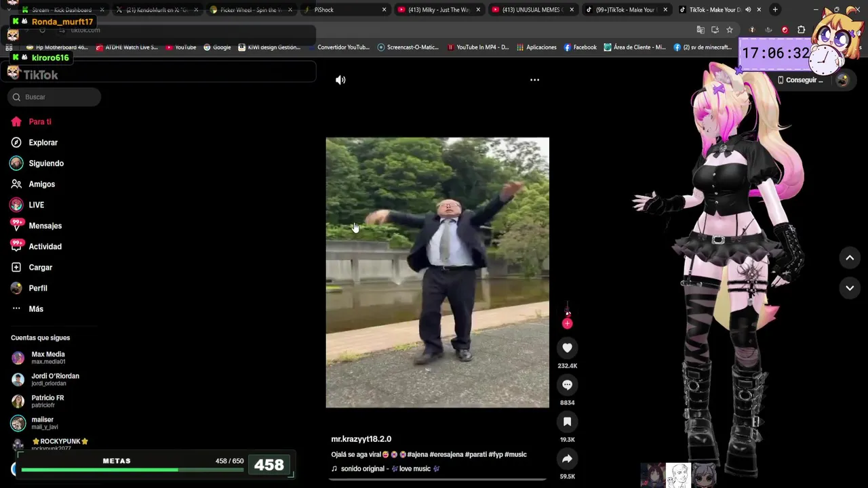Open comments via the speech bubble icon
Viewport: 868px width, 488px height.
click(568, 385)
